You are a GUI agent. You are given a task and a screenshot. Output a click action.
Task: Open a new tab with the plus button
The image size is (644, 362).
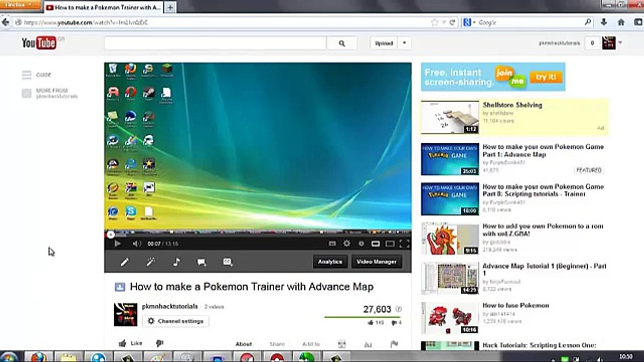[170, 8]
